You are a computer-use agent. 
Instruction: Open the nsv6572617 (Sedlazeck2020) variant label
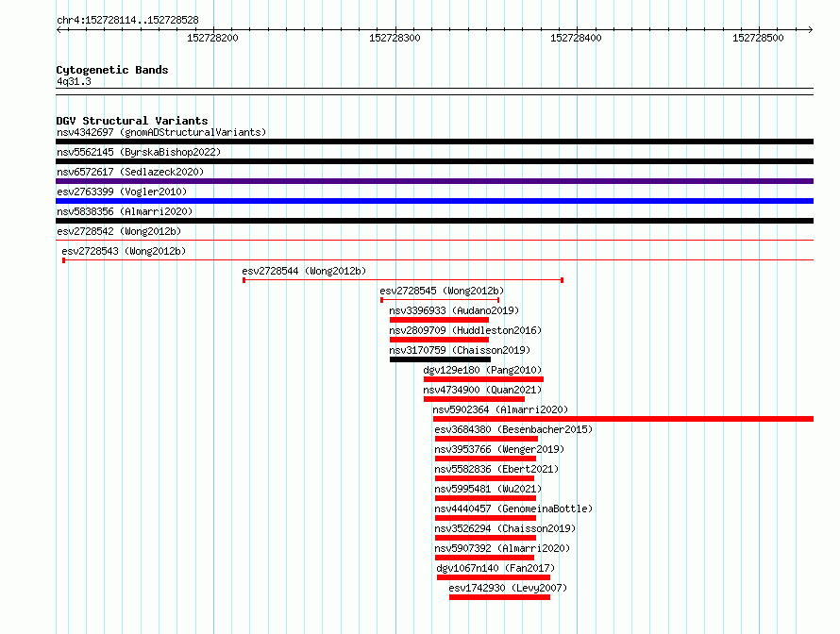click(130, 172)
